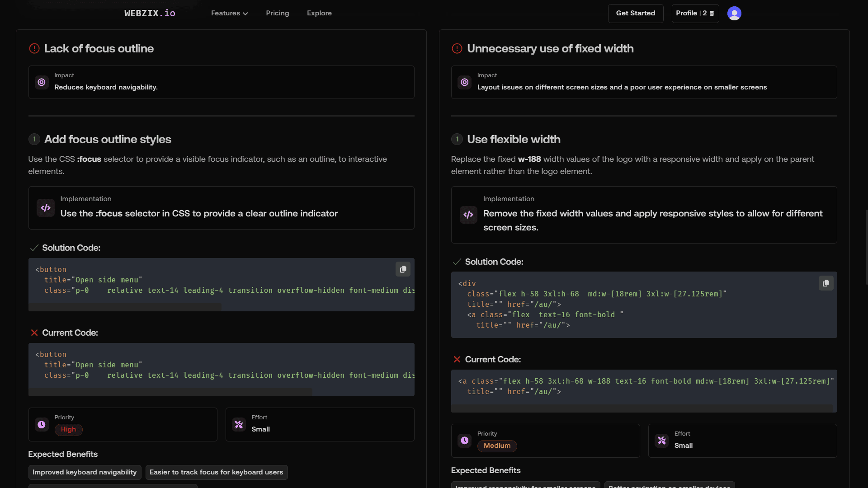Click the Small effort value in left card

click(x=260, y=429)
